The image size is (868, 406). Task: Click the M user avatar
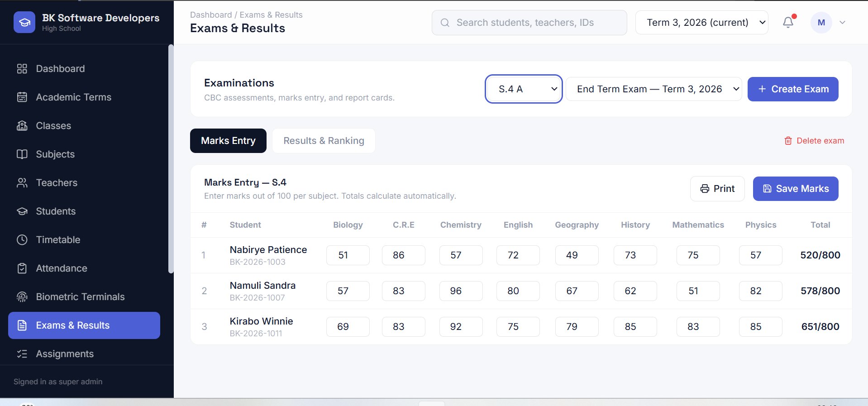pyautogui.click(x=821, y=23)
